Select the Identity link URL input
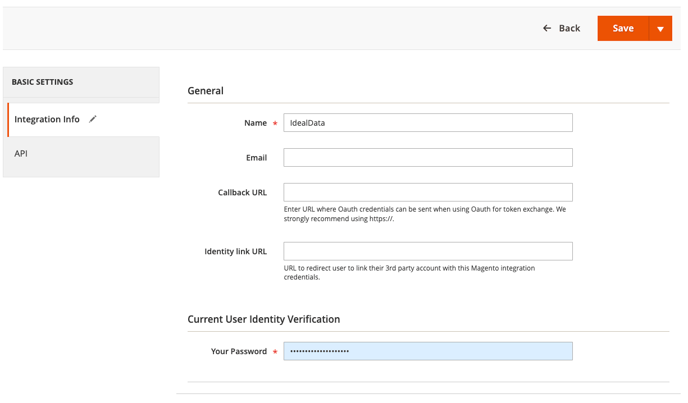Image resolution: width=688 pixels, height=403 pixels. (427, 251)
